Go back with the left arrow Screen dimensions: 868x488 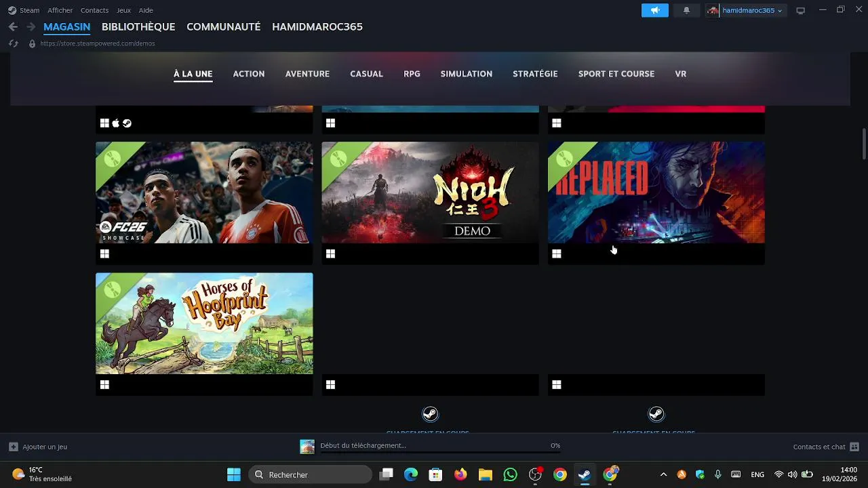point(13,27)
